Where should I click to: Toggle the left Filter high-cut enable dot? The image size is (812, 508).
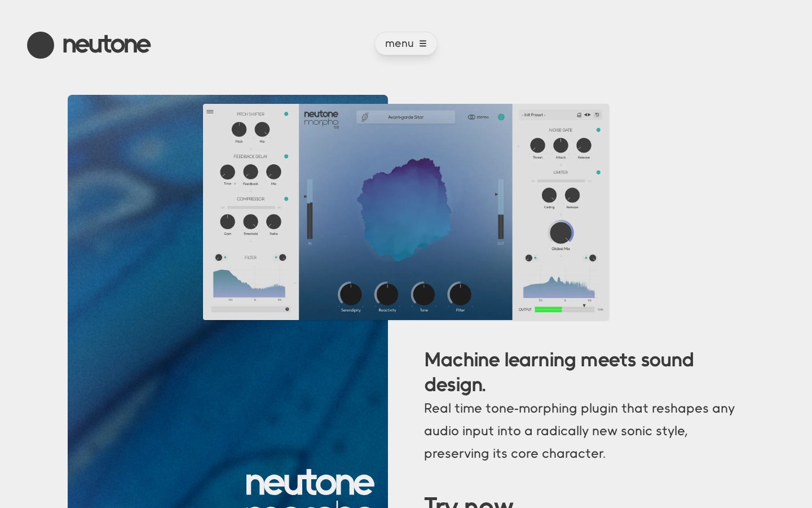pyautogui.click(x=276, y=257)
